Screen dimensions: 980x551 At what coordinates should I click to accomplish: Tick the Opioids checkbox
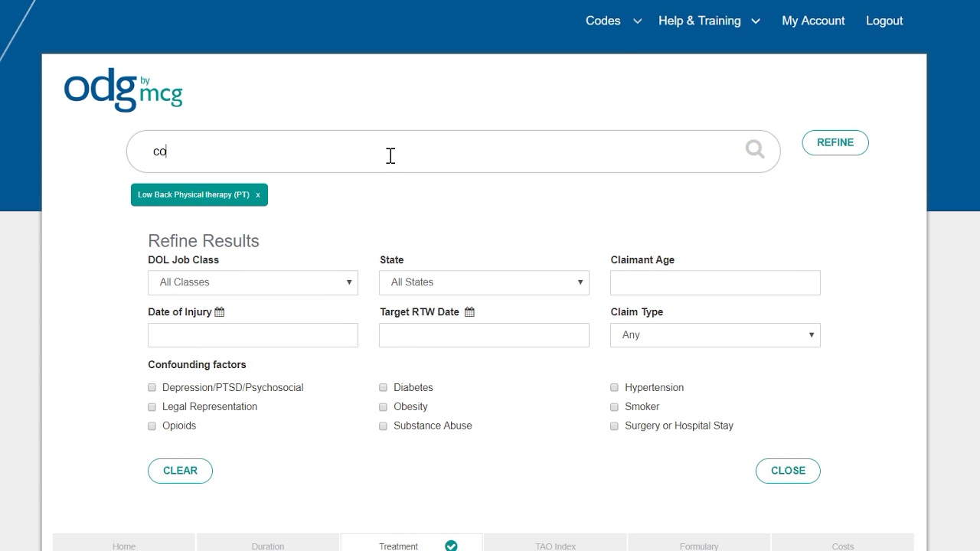coord(152,426)
